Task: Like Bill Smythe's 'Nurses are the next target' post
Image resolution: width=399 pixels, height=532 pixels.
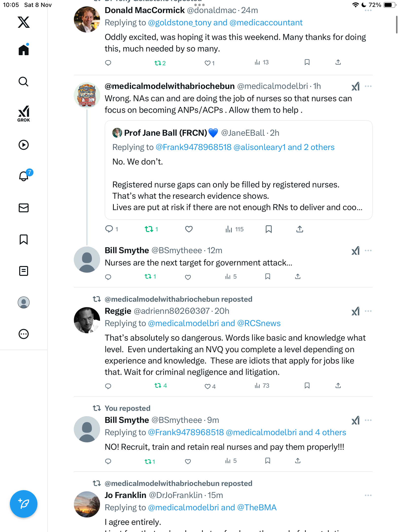Action: pos(188,277)
